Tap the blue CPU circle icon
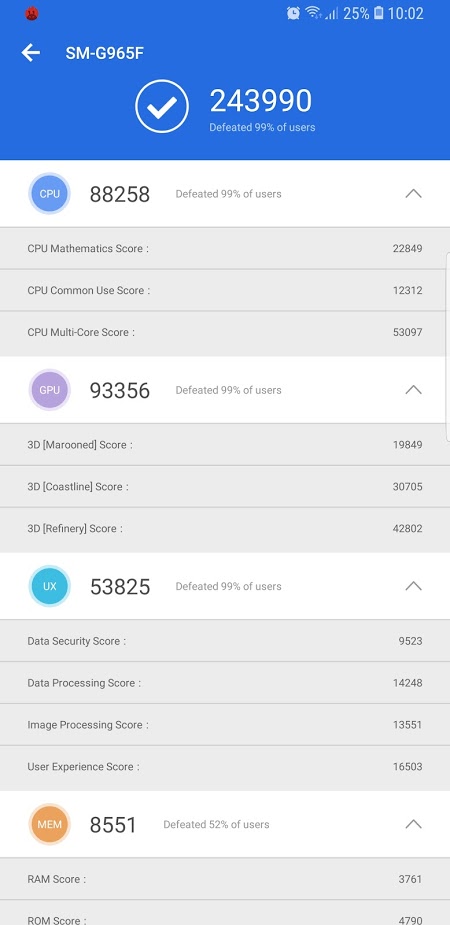 tap(50, 193)
